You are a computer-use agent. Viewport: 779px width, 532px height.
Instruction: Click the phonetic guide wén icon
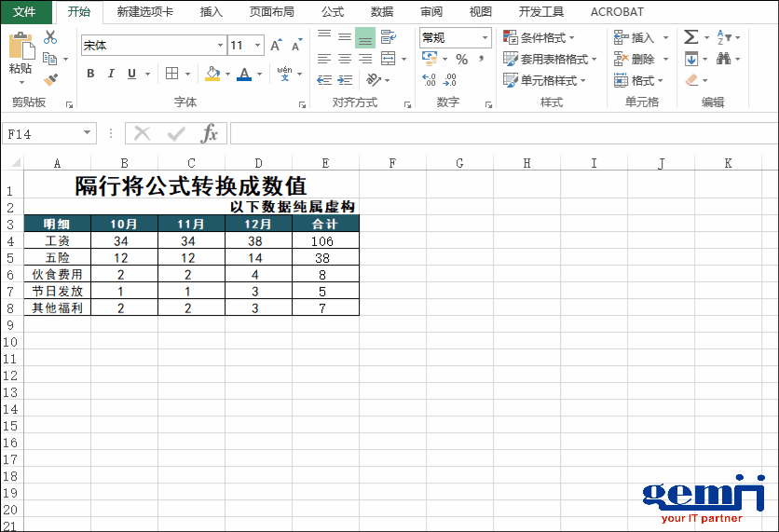coord(285,74)
